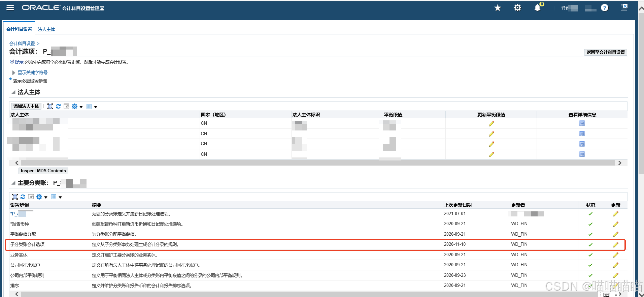This screenshot has width=644, height=297.
Task: Click status checkmark for 业务实体 row
Action: 590,255
